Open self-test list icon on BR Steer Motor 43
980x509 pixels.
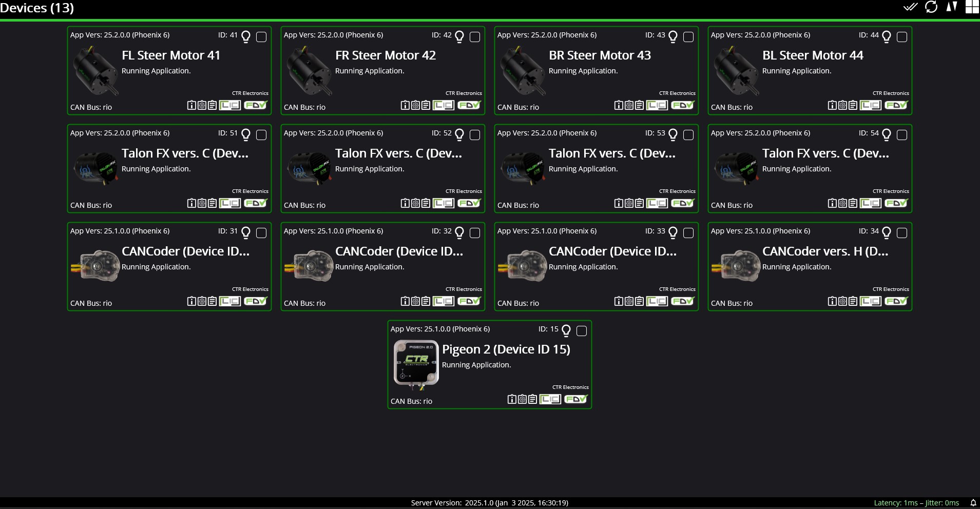point(639,105)
